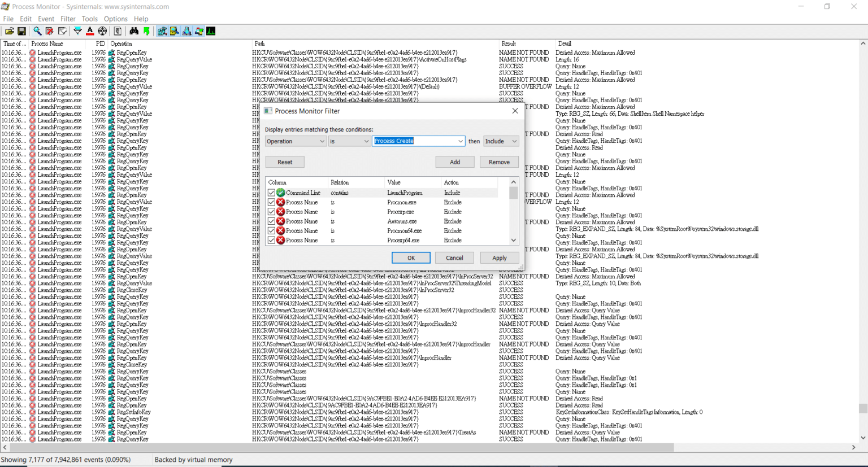Screen dimensions: 868x467
Task: Click the Process Monitor Filter dialog title icon
Action: point(268,111)
